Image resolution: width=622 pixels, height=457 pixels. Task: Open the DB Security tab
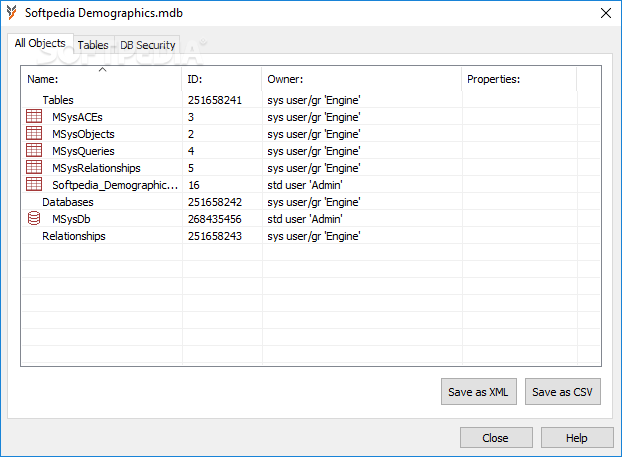148,45
